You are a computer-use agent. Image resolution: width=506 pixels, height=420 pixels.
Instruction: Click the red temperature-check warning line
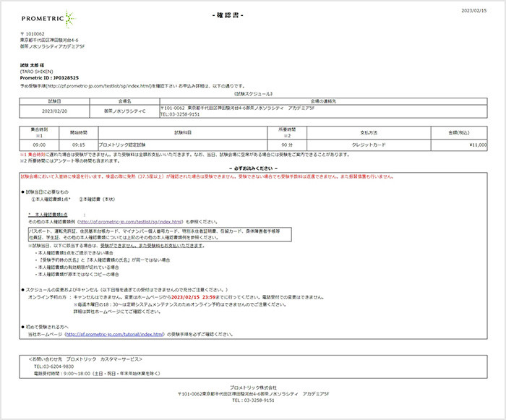point(207,176)
